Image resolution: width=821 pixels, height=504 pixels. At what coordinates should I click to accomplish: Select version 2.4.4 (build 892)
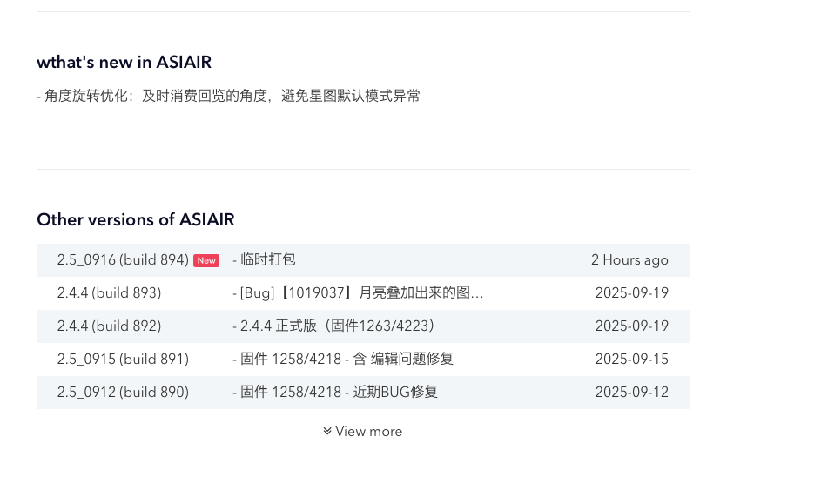click(x=109, y=326)
